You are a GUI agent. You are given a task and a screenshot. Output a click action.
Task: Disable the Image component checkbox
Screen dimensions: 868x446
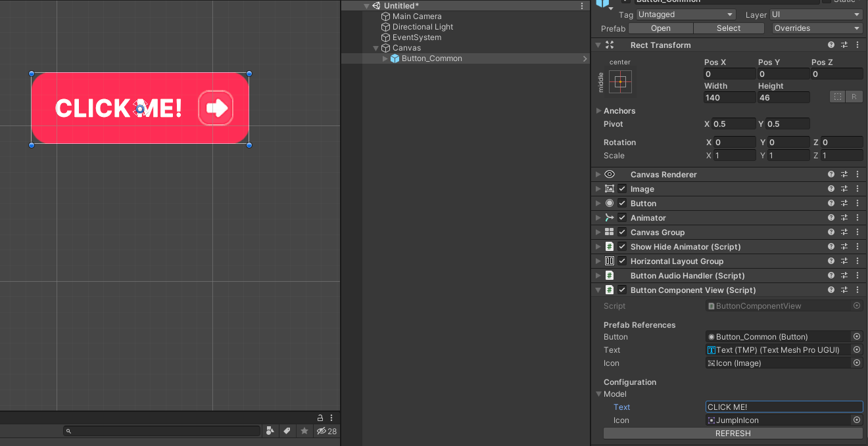point(622,189)
